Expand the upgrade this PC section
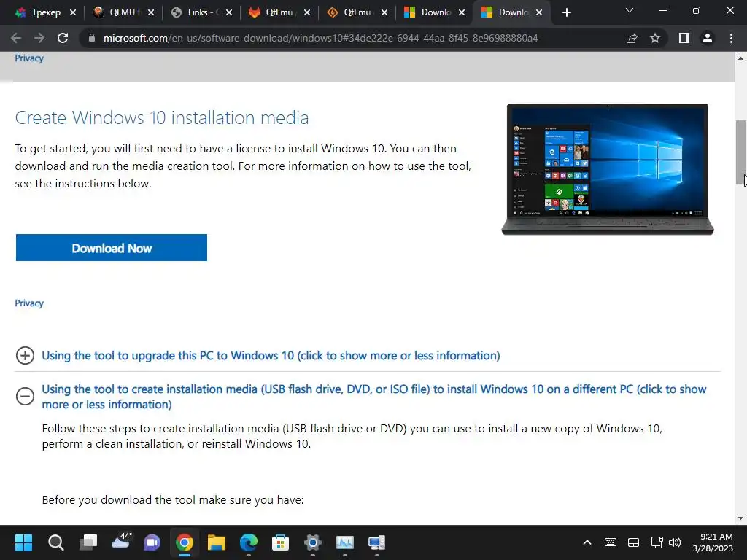This screenshot has height=560, width=747. [25, 355]
